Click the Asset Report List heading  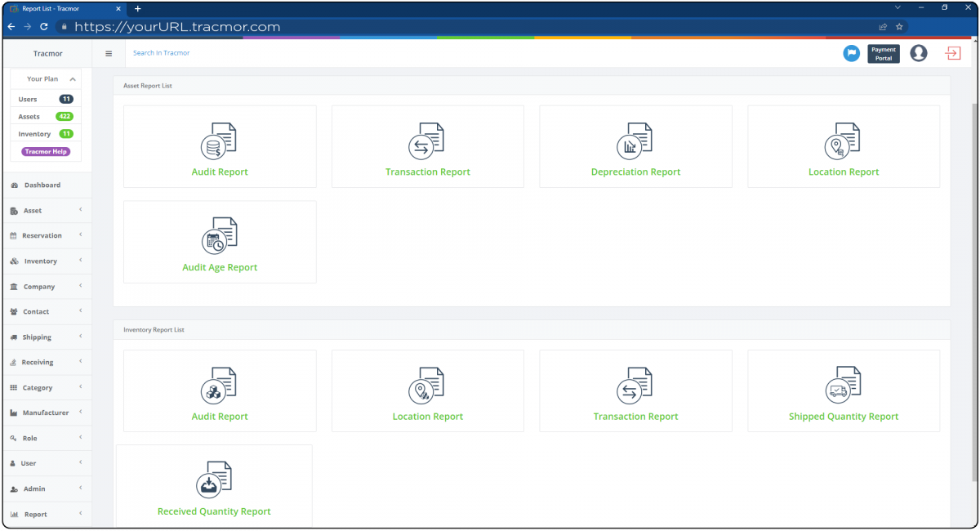point(148,86)
